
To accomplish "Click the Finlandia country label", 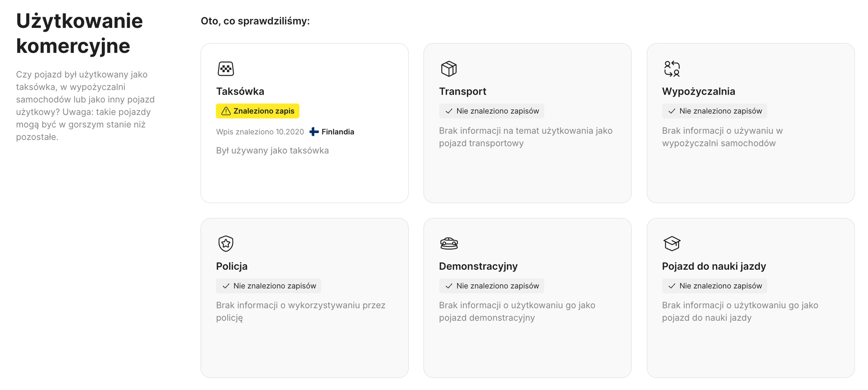I will (338, 132).
